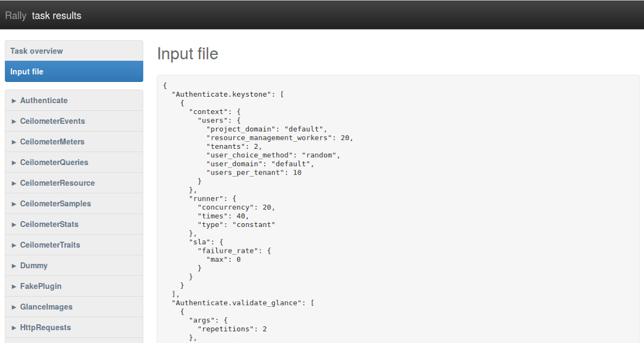Select the Input file tab
This screenshot has width=644, height=343.
tap(27, 72)
